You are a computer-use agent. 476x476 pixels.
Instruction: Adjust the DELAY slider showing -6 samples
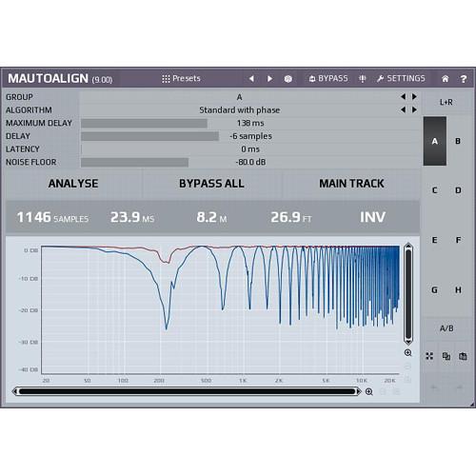coord(250,136)
